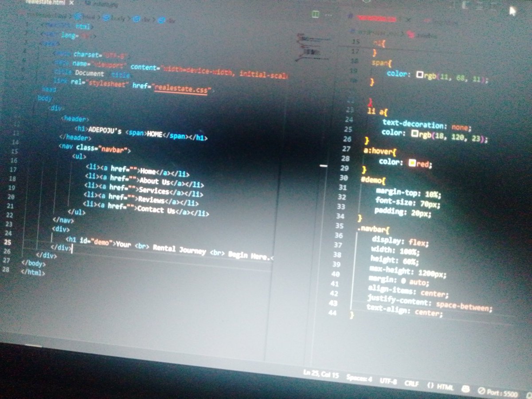
Task: Click the nav class="navbar" line
Action: pyautogui.click(x=94, y=149)
